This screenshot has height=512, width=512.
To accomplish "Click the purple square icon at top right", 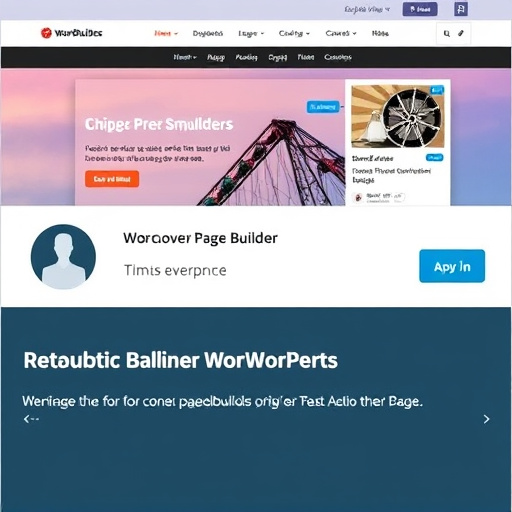I will (x=461, y=9).
